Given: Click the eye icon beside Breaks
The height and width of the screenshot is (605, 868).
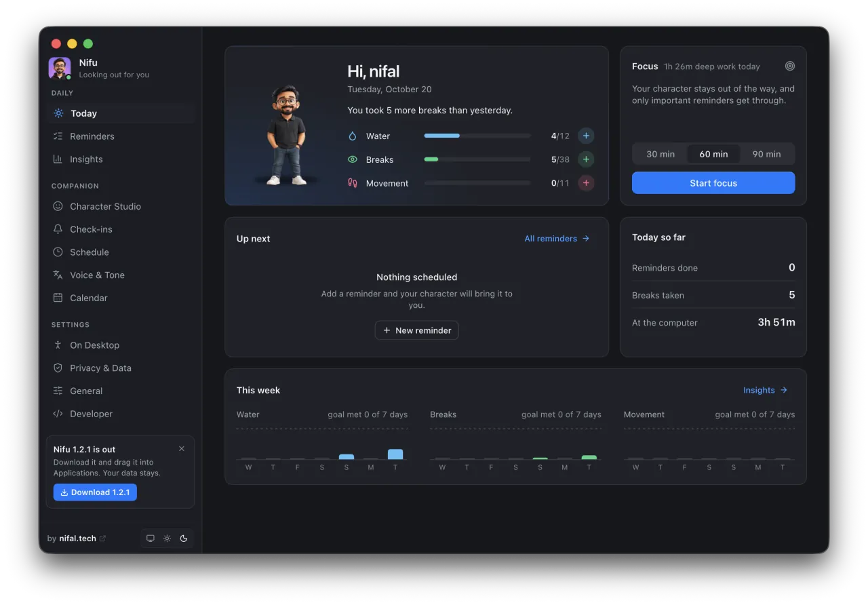Looking at the screenshot, I should click(x=353, y=159).
